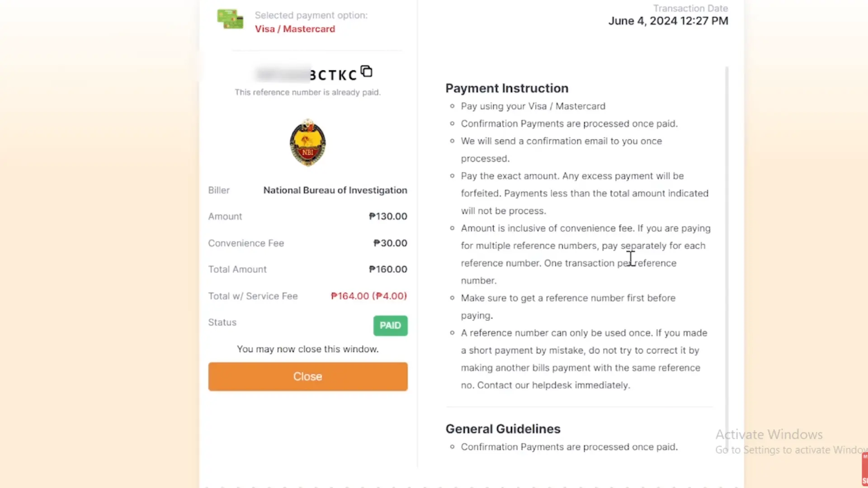Click the ₱30.00 Convenience Fee value
This screenshot has height=488, width=868.
pyautogui.click(x=390, y=243)
